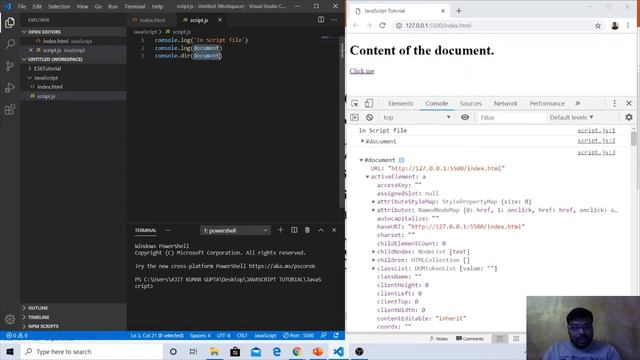
Task: Bookmark this page with the star icon
Action: pyautogui.click(x=598, y=25)
